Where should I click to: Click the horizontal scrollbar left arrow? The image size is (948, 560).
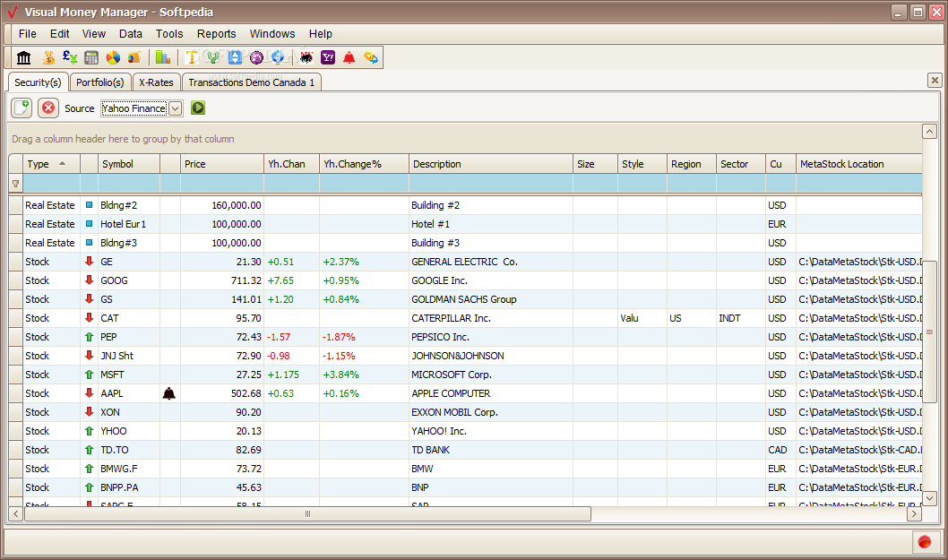[x=16, y=514]
